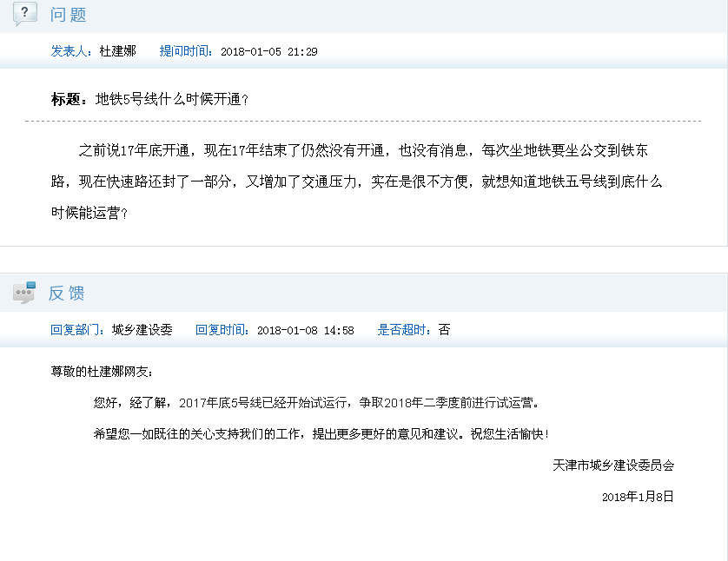The image size is (728, 561).
Task: Click the 回复时间 label
Action: 223,330
